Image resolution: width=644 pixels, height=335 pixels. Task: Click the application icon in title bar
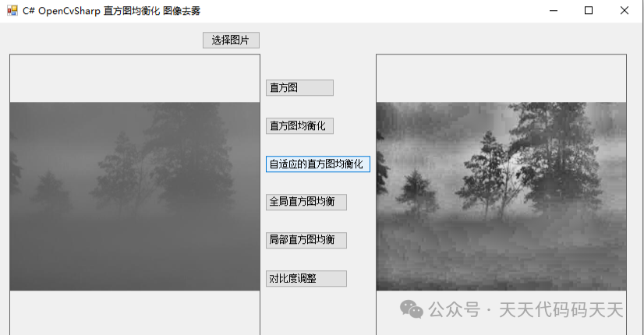point(12,11)
